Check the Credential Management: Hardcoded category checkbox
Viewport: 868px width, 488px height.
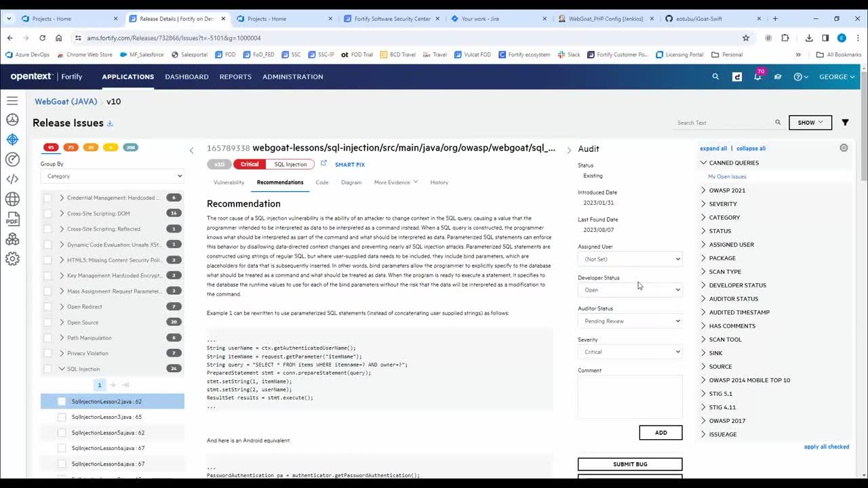click(47, 198)
